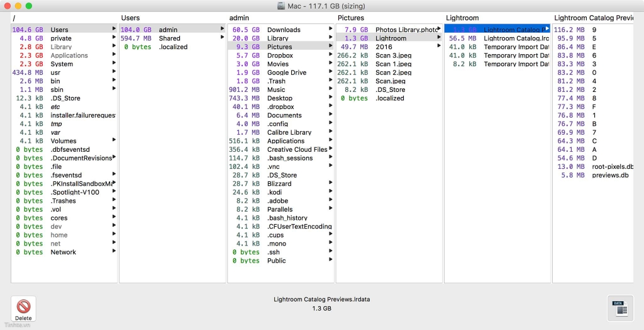This screenshot has width=644, height=330.
Task: Expand the Photos Library arrow
Action: (438, 28)
